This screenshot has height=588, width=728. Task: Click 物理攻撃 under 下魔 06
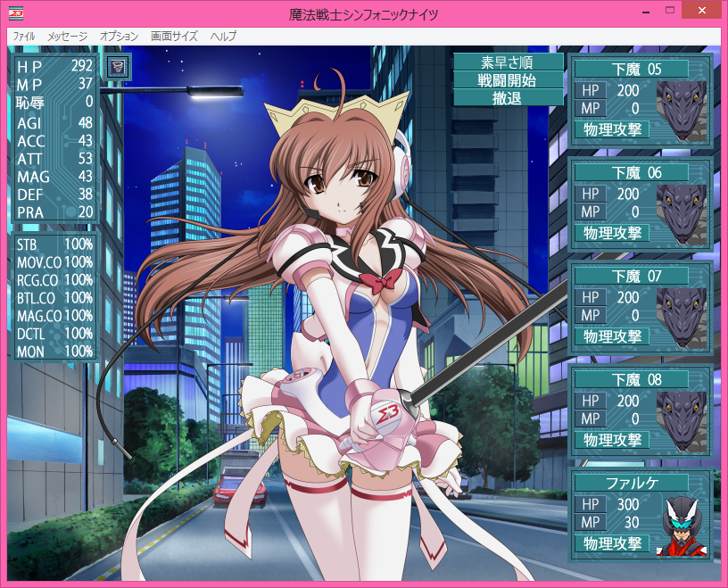pos(612,233)
